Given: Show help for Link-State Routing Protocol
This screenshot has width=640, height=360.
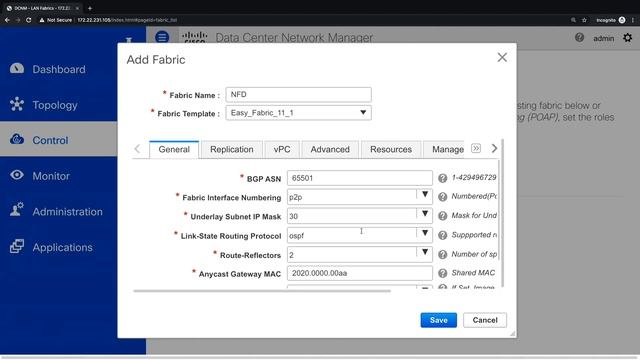Looking at the screenshot, I should coord(442,235).
